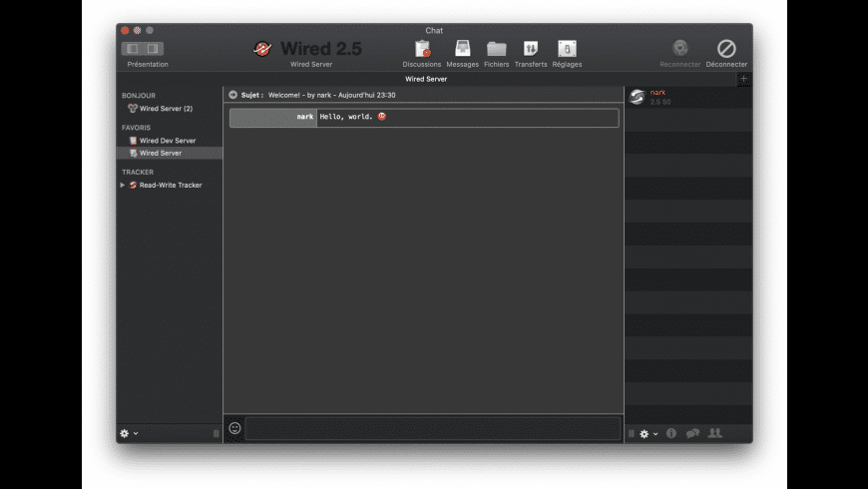Screen dimensions: 868x489
Task: Open the user list gear action menu
Action: (649, 434)
